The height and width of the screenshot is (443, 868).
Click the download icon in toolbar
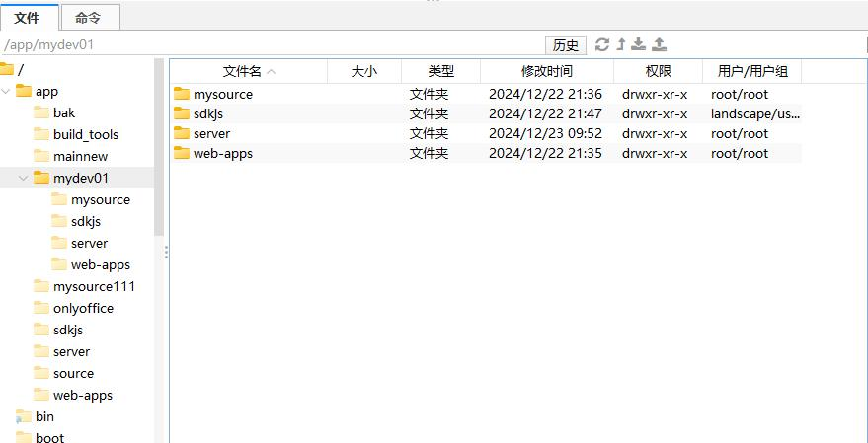point(639,44)
